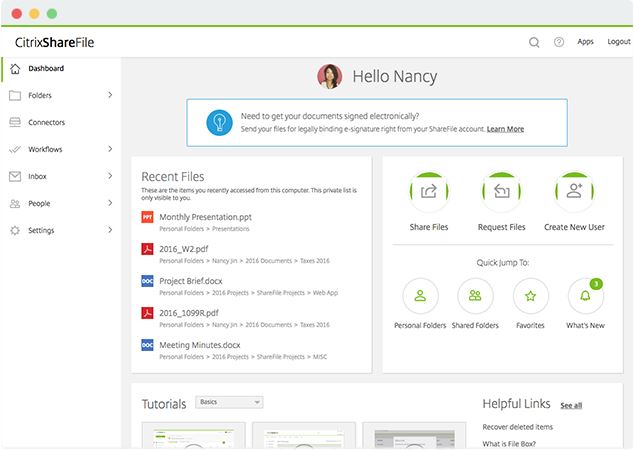Expand the Workflows sidebar section
The height and width of the screenshot is (450, 634).
tap(110, 150)
